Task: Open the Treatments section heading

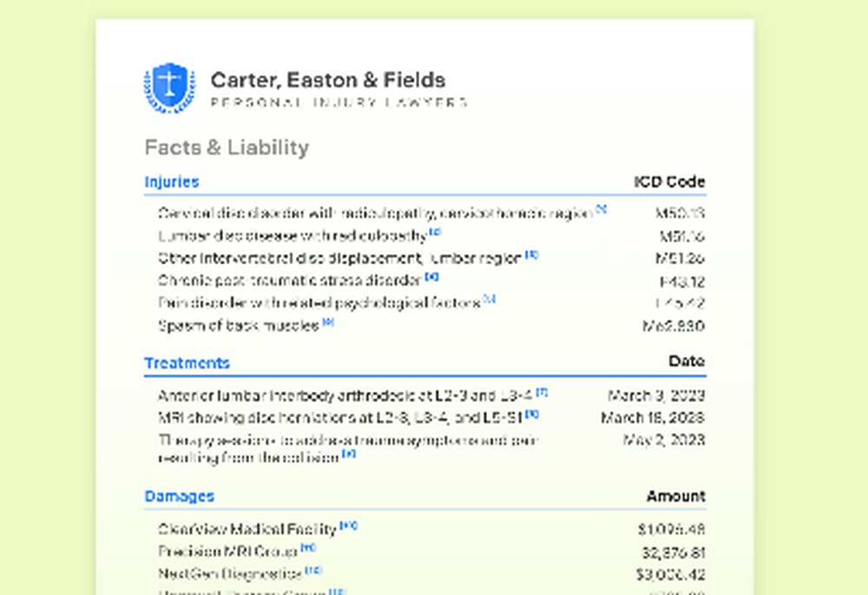Action: [187, 363]
